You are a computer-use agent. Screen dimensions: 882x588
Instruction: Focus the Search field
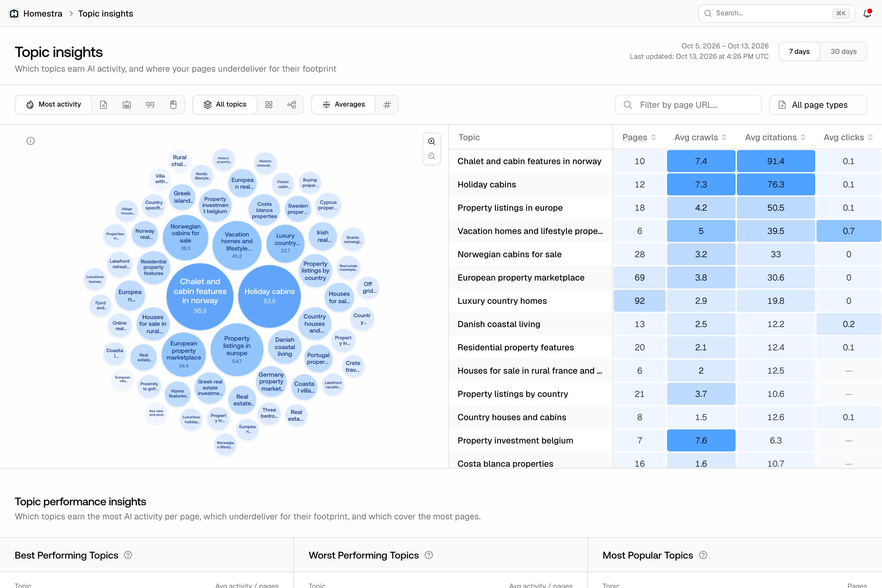pos(776,13)
